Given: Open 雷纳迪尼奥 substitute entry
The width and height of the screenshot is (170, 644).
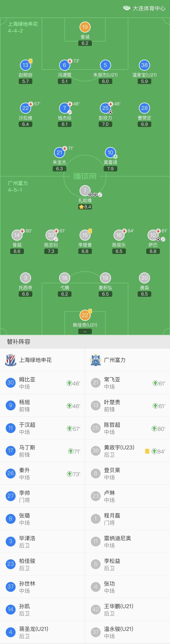Looking at the screenshot, I should [127, 541].
